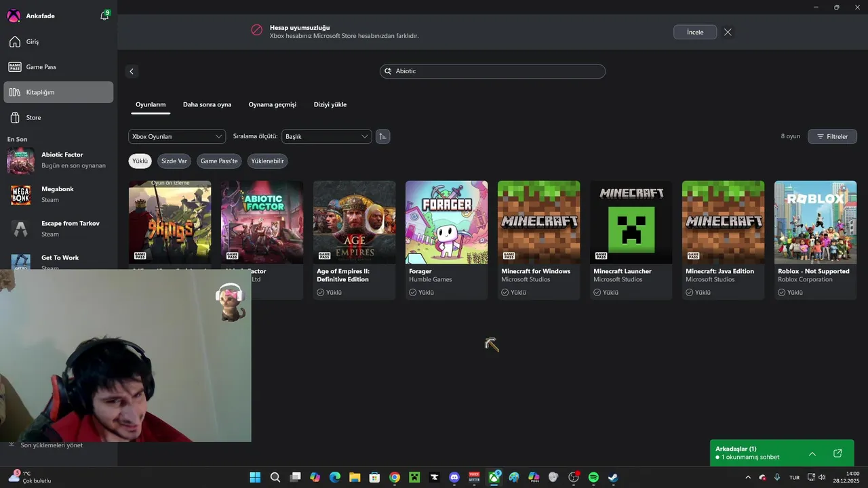The height and width of the screenshot is (488, 868).
Task: Open Windows Start menu
Action: pyautogui.click(x=255, y=477)
